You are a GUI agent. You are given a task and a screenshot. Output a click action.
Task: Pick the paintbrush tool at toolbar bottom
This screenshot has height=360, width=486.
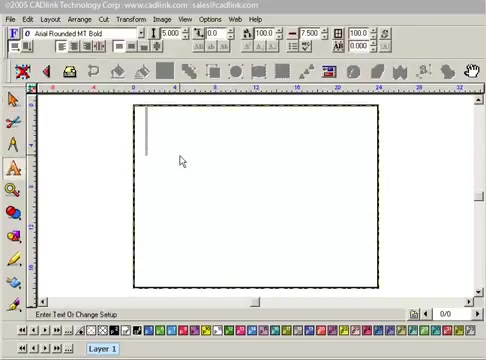(x=14, y=305)
